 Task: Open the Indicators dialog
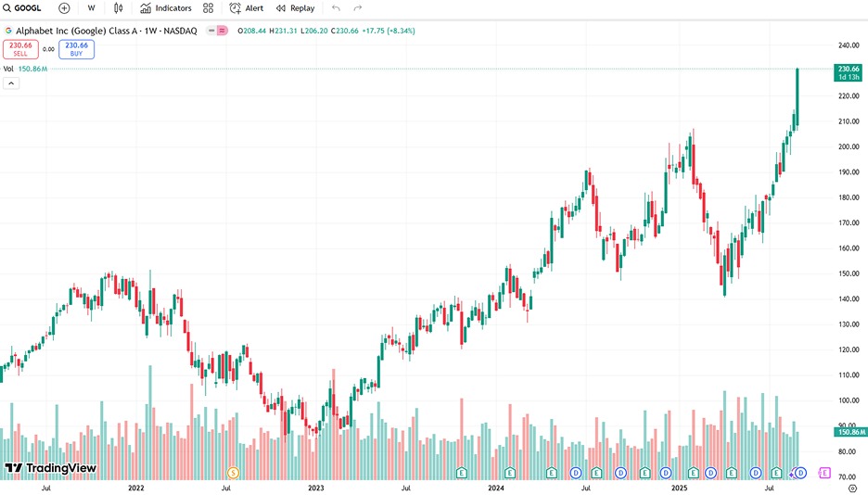pyautogui.click(x=166, y=8)
